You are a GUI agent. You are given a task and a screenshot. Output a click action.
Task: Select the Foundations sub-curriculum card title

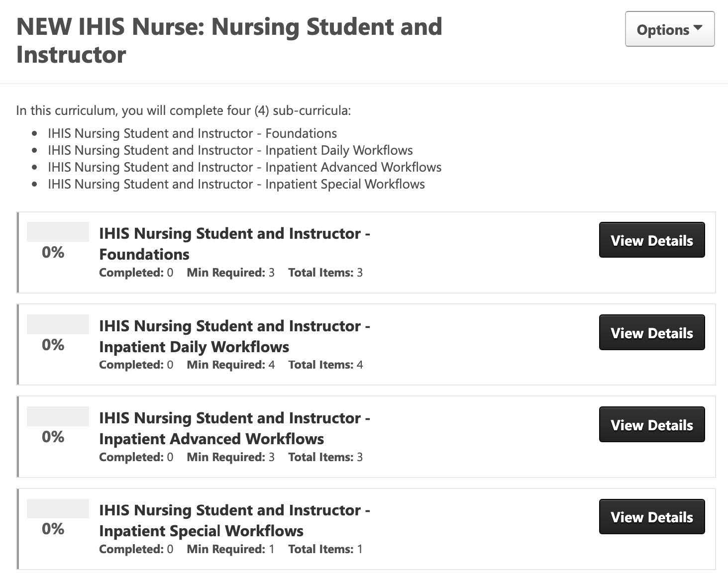[234, 243]
